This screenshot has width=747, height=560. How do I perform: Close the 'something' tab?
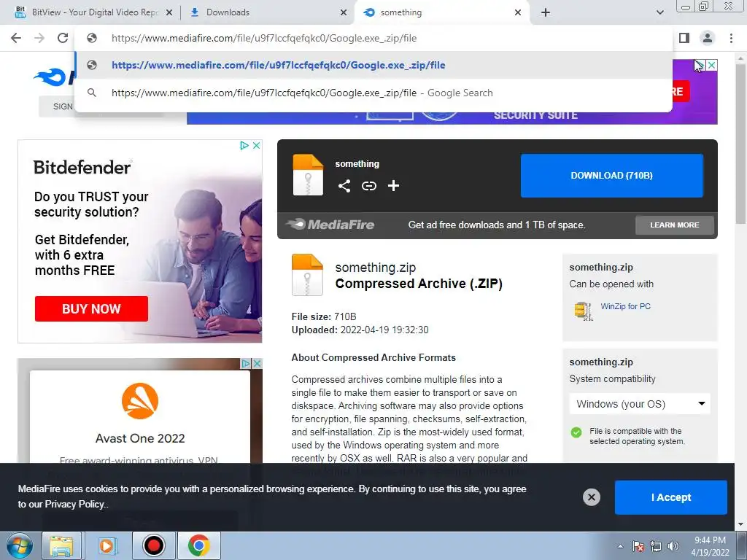(x=518, y=13)
